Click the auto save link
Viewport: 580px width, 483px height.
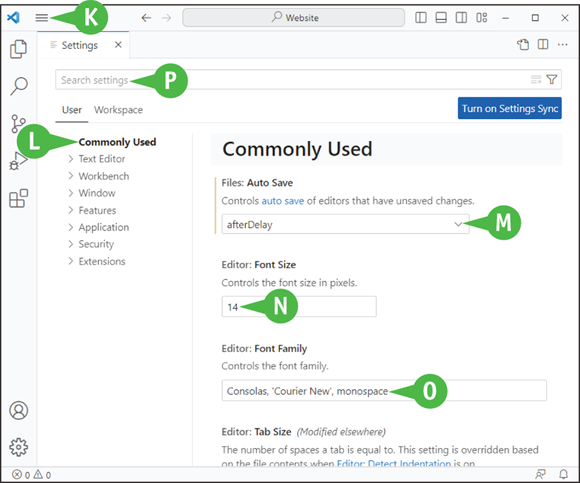coord(283,201)
